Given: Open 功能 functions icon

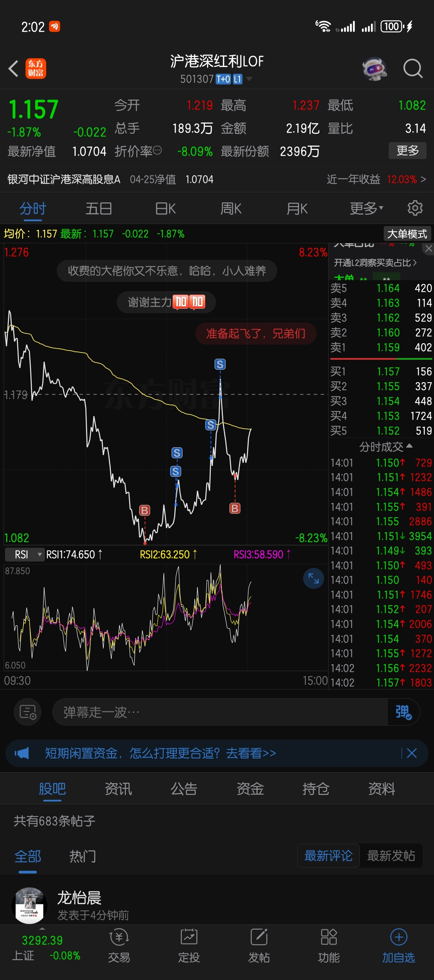Looking at the screenshot, I should 329,946.
